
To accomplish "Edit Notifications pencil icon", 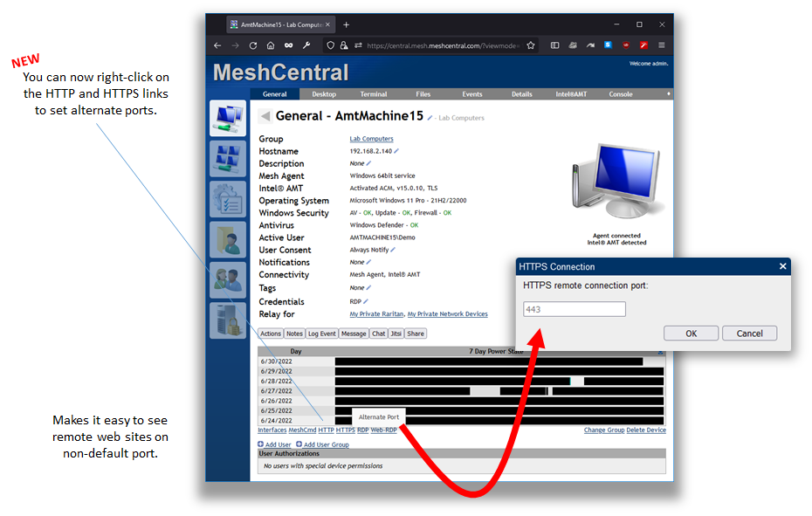I will pyautogui.click(x=368, y=262).
